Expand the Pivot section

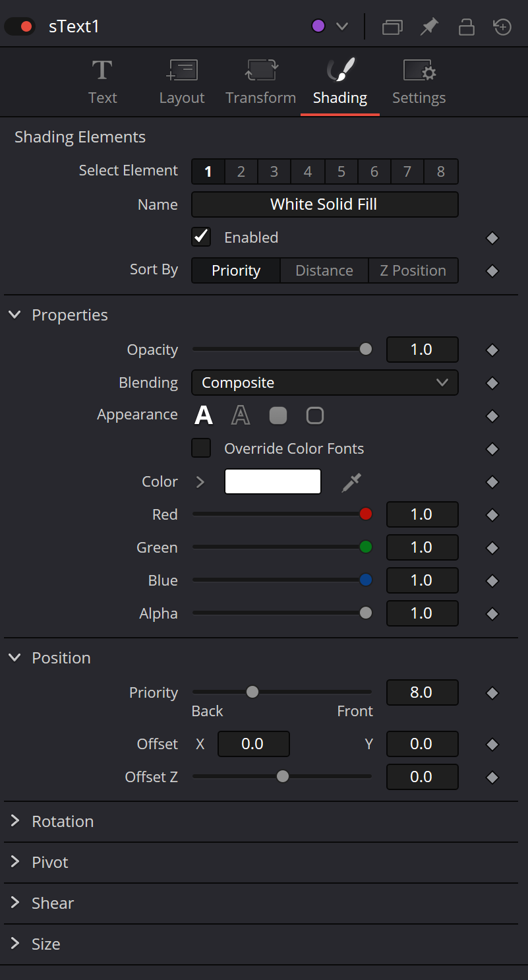coord(15,862)
